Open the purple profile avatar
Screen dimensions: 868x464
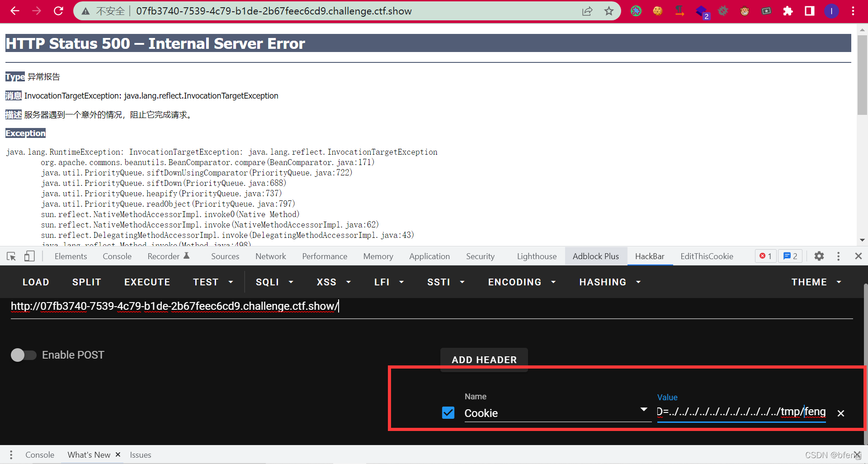click(831, 11)
